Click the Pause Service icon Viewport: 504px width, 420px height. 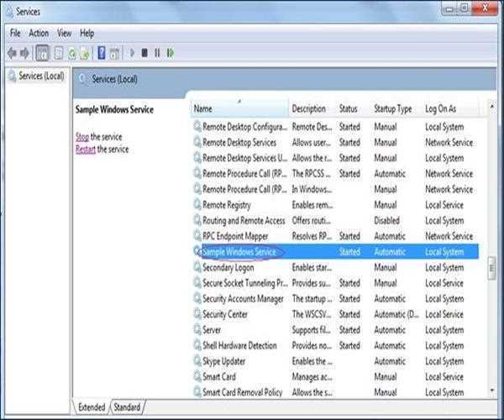coord(157,53)
